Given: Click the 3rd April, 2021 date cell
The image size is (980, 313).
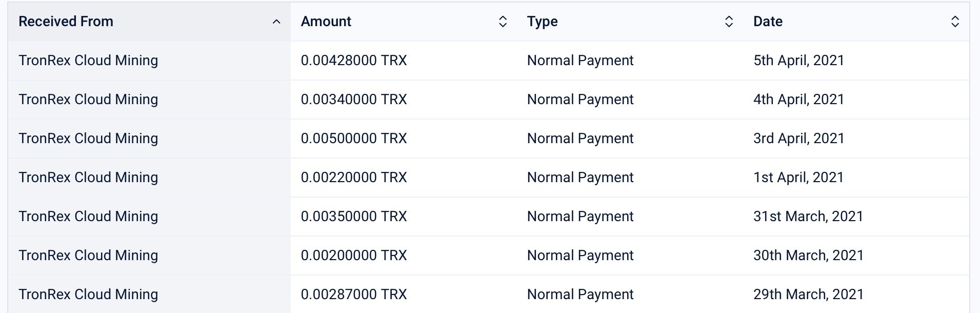Looking at the screenshot, I should [798, 139].
